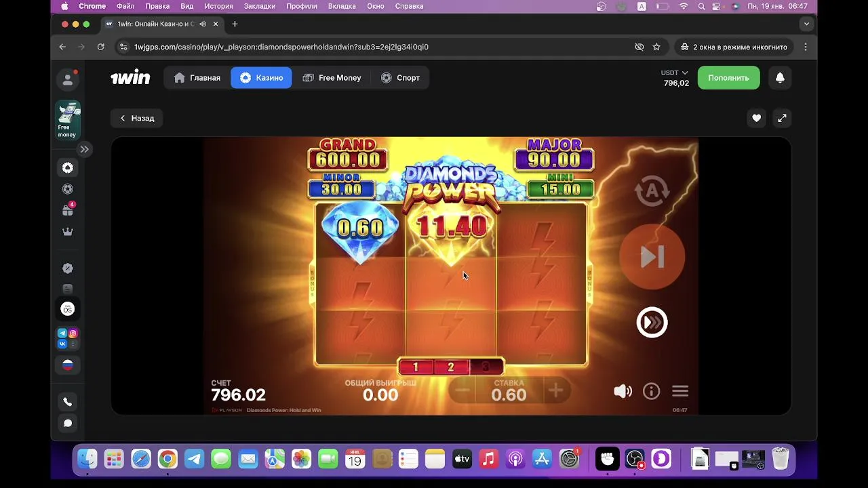
Task: Click the Chrome back arrow
Action: pyautogui.click(x=62, y=47)
